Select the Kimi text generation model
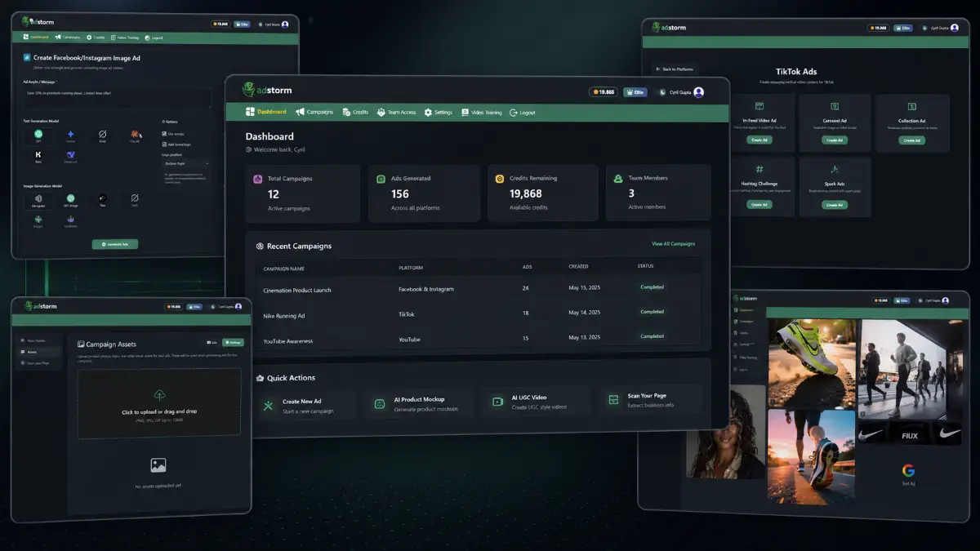Image resolution: width=980 pixels, height=551 pixels. (38, 156)
